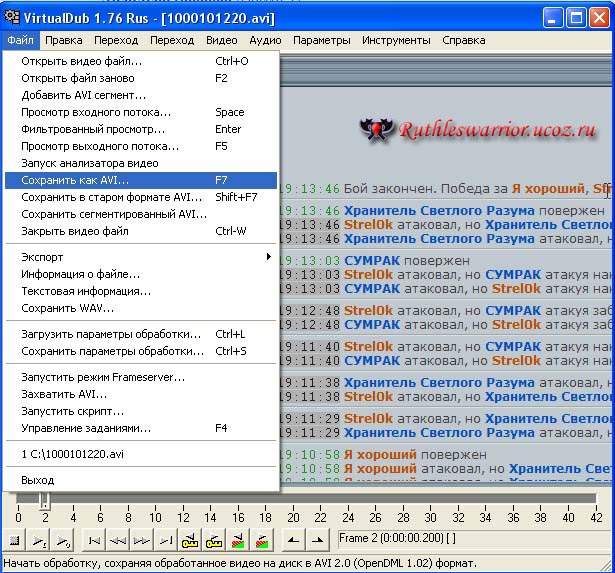The image size is (615, 573).
Task: Choose Фильтрованный просмотр…
Action: (141, 129)
